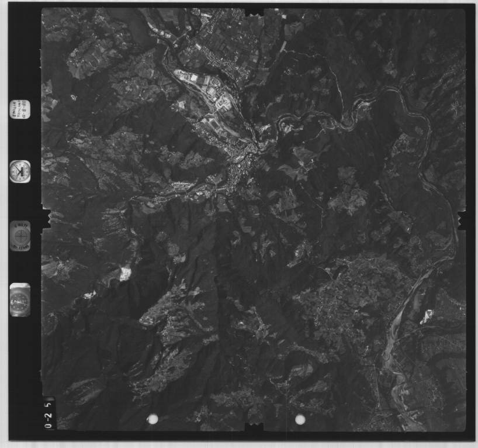Viewport: 478px width, 448px height.
Task: Click the top edge fiducial notch
Action: 254,12
